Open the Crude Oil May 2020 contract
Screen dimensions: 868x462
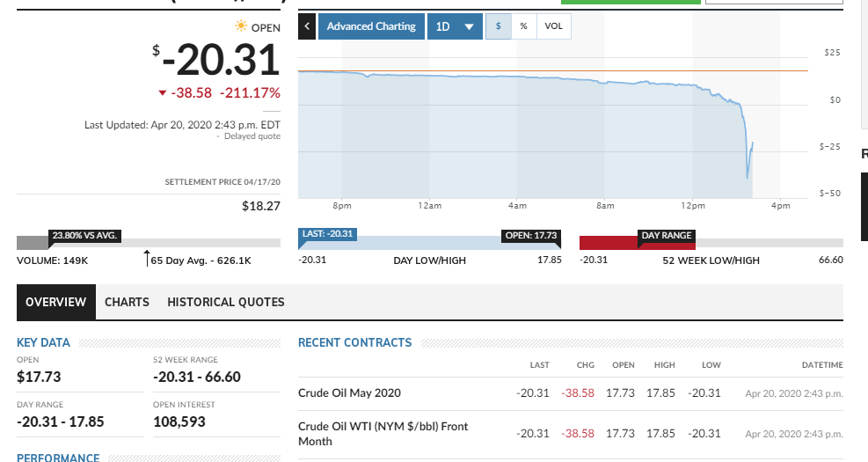[x=349, y=392]
